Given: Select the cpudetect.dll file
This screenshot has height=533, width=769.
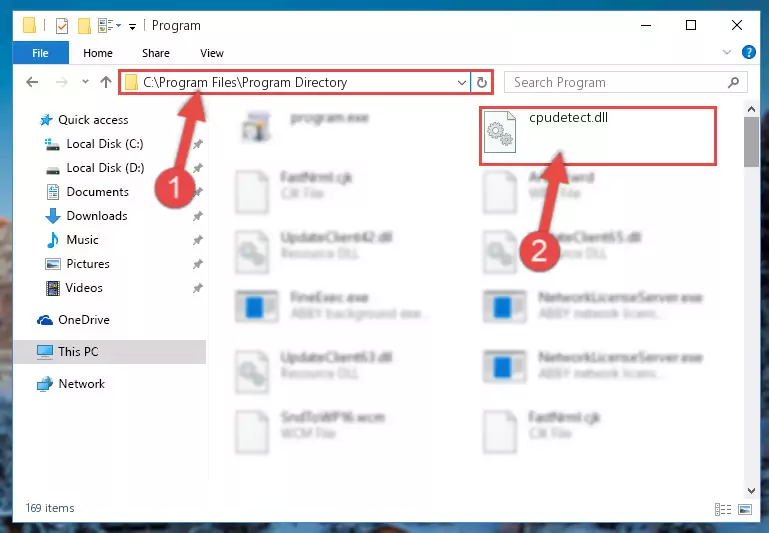Looking at the screenshot, I should click(x=597, y=136).
